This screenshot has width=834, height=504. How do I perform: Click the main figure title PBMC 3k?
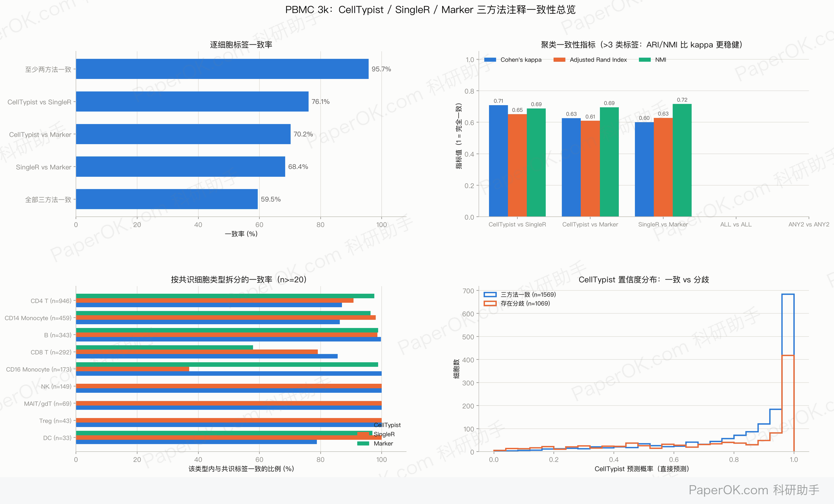coord(430,9)
